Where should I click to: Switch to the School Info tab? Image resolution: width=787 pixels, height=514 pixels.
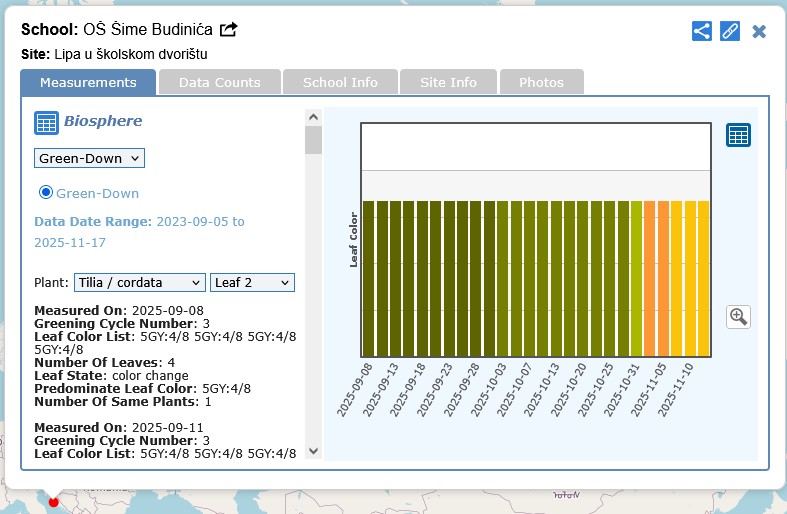click(340, 82)
